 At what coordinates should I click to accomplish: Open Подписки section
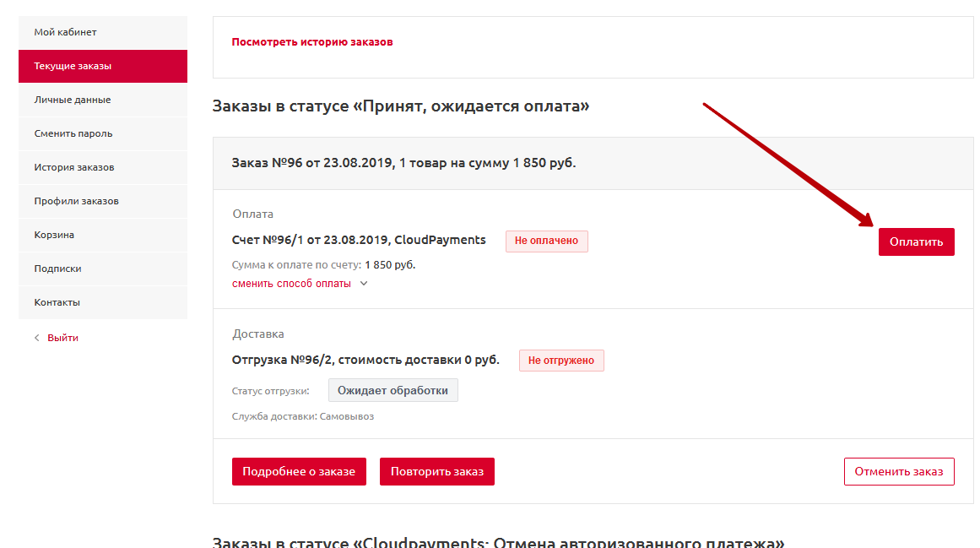point(102,268)
